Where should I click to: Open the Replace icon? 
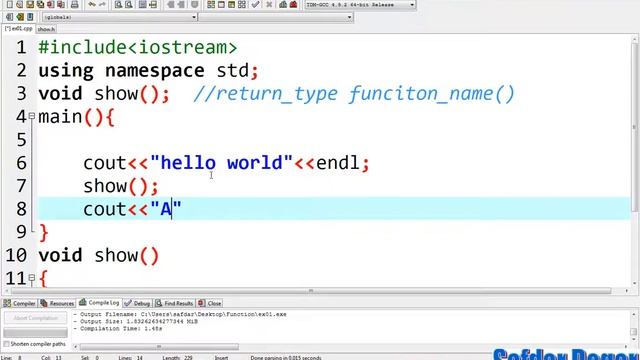pos(129,4)
